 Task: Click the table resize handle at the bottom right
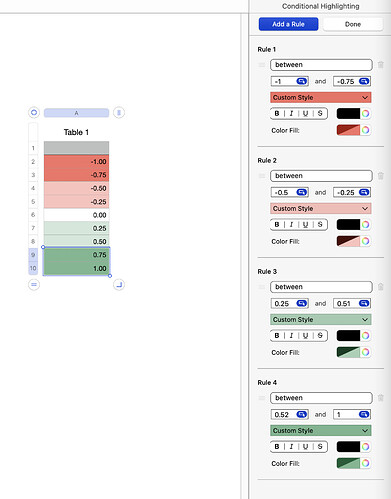[x=119, y=285]
